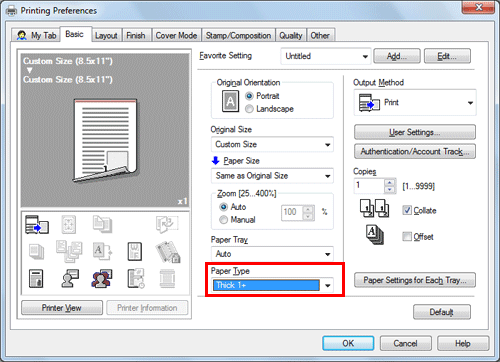Open the Layout tab

[x=106, y=35]
